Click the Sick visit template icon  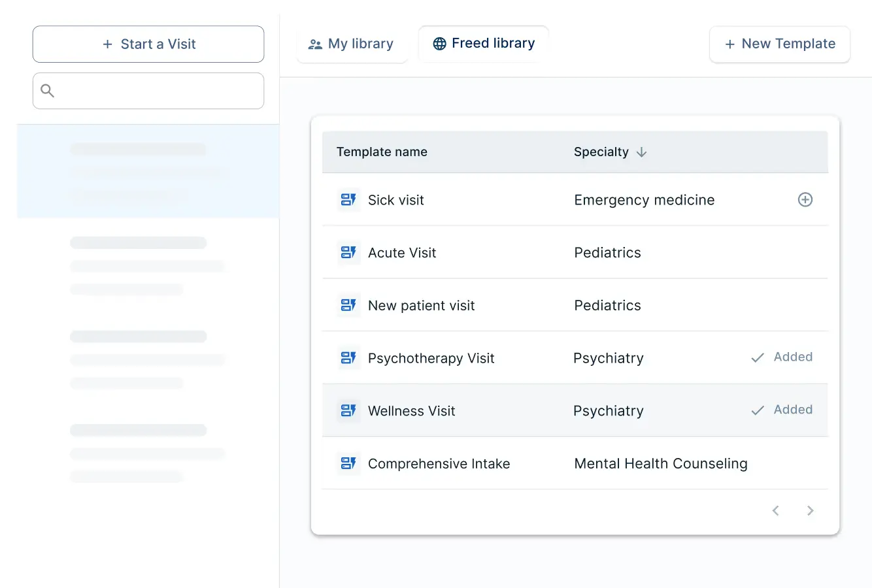348,200
